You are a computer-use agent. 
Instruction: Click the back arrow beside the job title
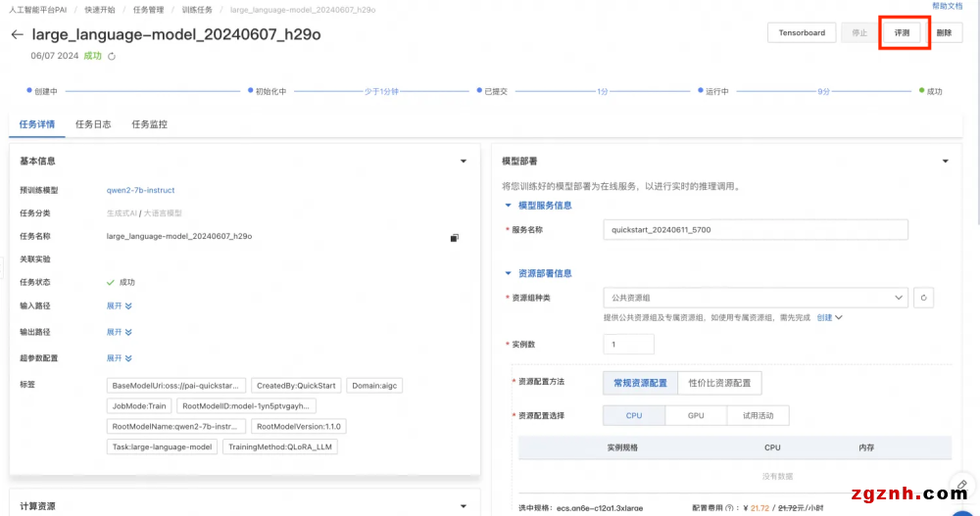pos(17,34)
